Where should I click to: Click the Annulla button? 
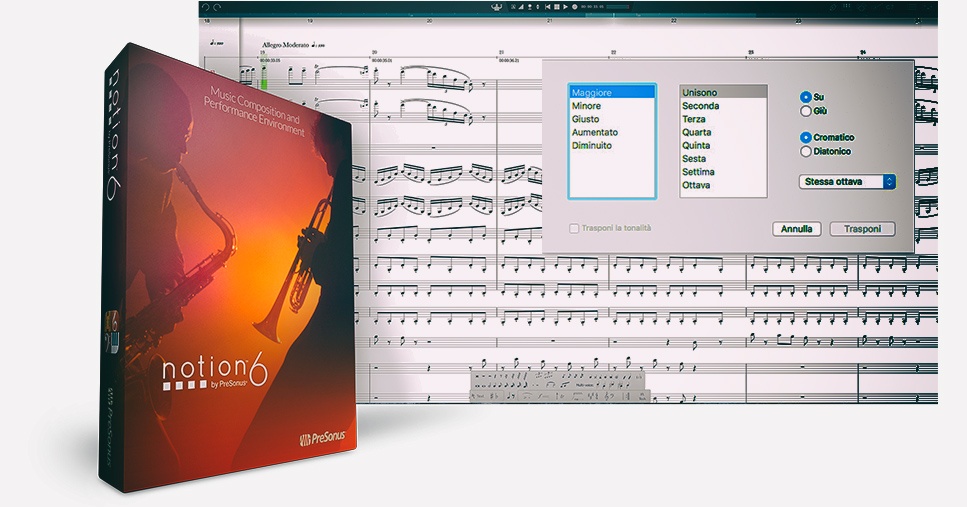(796, 229)
